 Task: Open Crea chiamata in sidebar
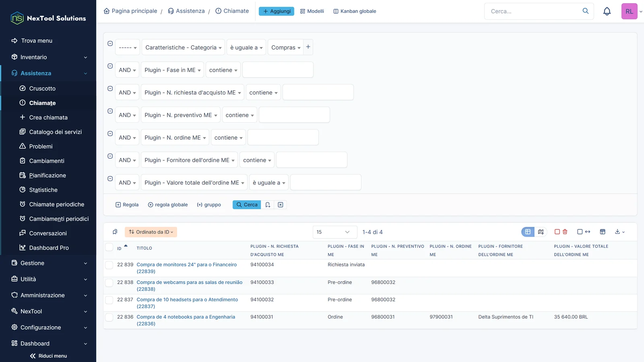pyautogui.click(x=48, y=117)
